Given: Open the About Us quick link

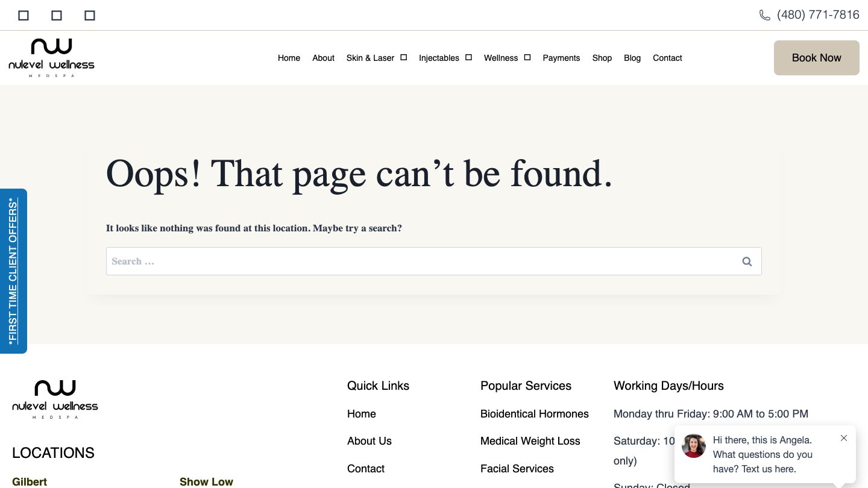Looking at the screenshot, I should point(369,441).
